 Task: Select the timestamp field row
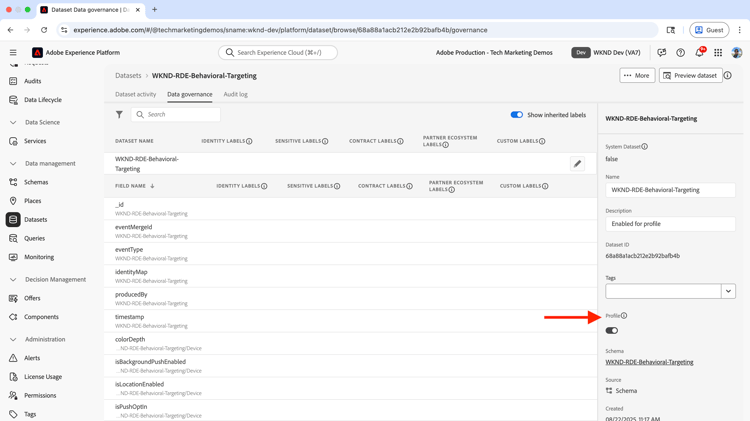(x=350, y=321)
